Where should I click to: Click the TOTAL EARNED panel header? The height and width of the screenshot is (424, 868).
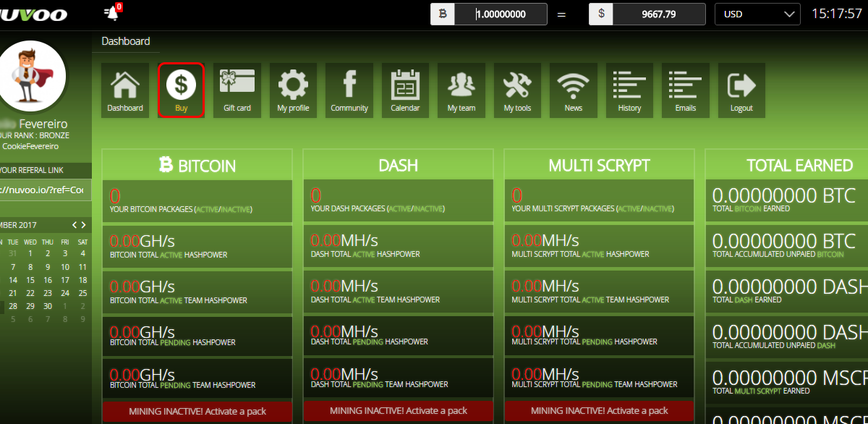click(787, 165)
